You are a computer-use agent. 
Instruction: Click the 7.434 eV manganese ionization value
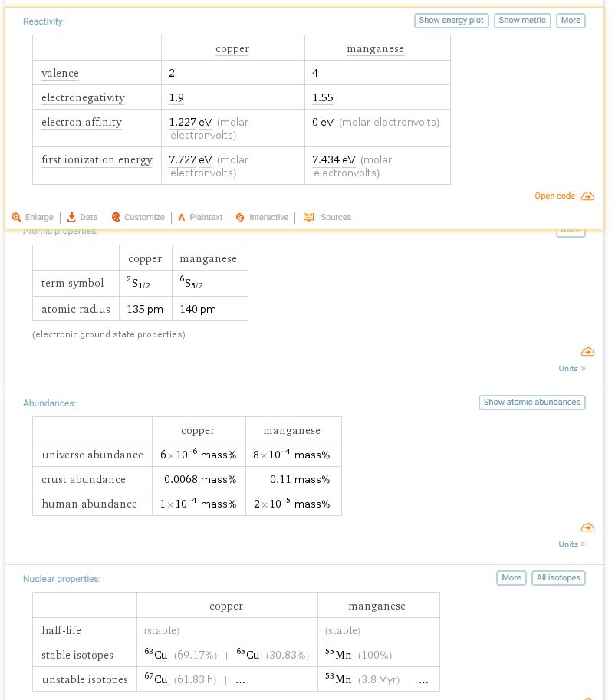334,159
